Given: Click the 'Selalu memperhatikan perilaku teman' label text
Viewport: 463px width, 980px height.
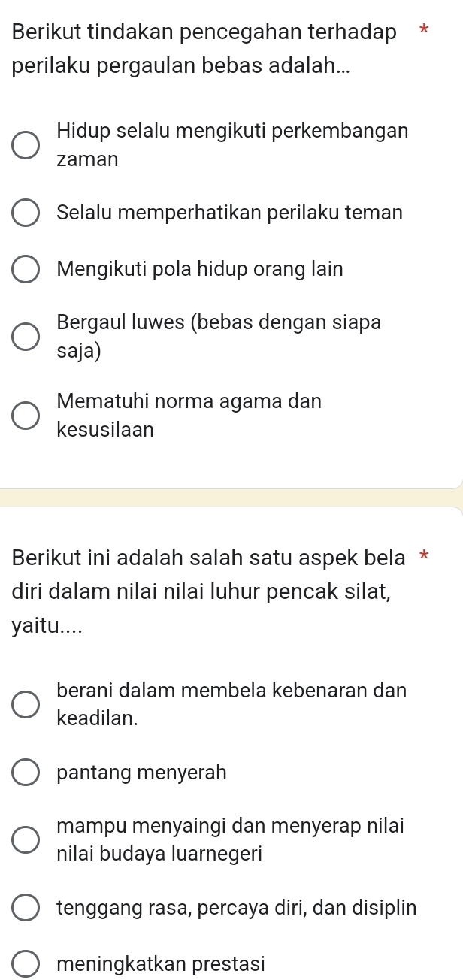Looking at the screenshot, I should click(x=230, y=213).
